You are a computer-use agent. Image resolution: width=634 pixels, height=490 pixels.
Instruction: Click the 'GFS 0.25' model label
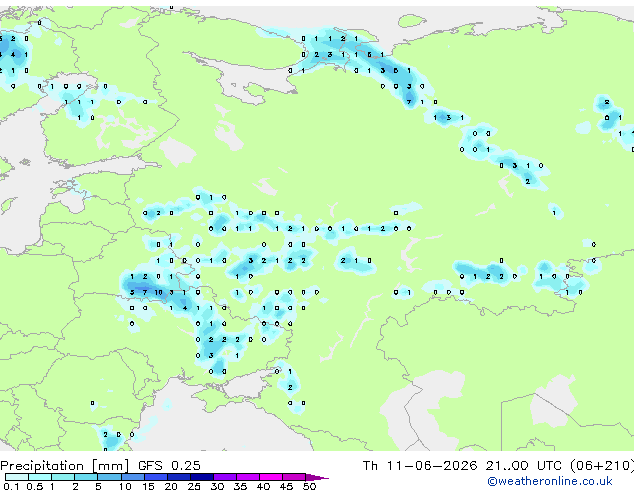pyautogui.click(x=169, y=466)
